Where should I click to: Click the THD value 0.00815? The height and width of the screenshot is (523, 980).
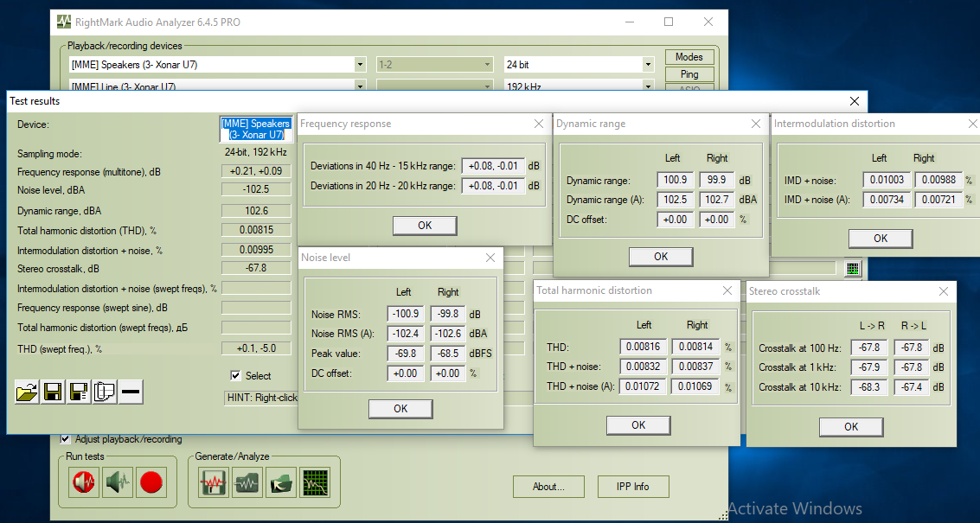pos(257,230)
